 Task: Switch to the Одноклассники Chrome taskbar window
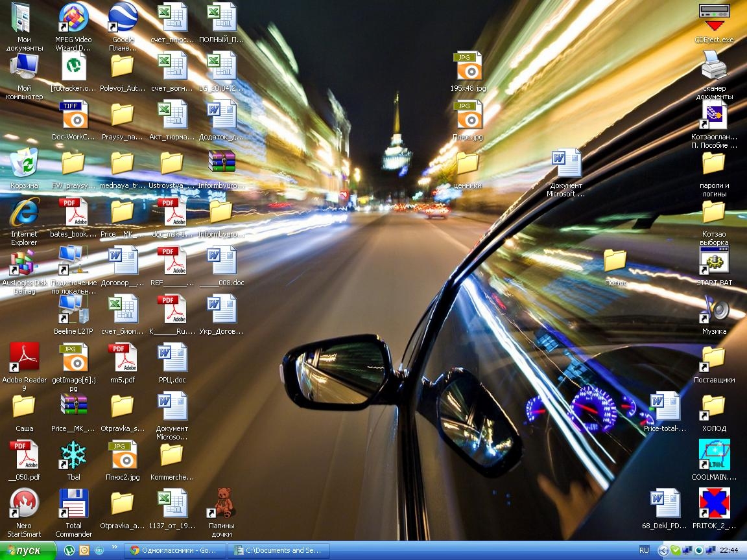pos(174,550)
